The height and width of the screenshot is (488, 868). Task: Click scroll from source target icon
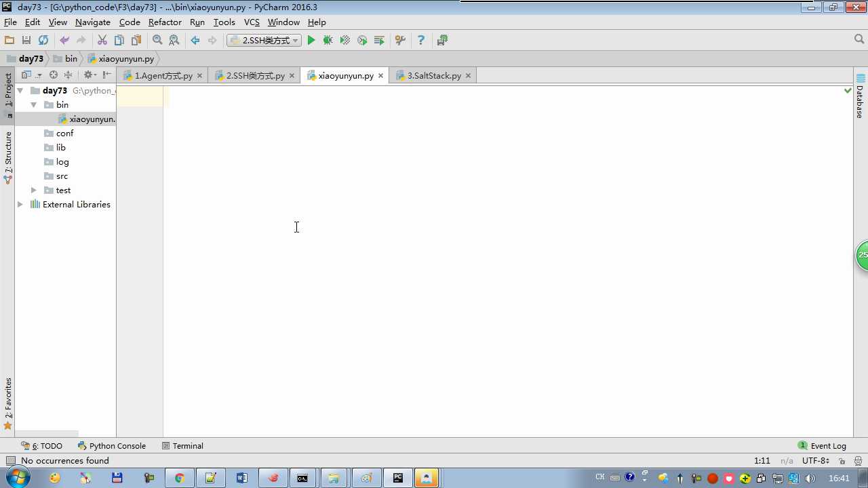coord(53,75)
